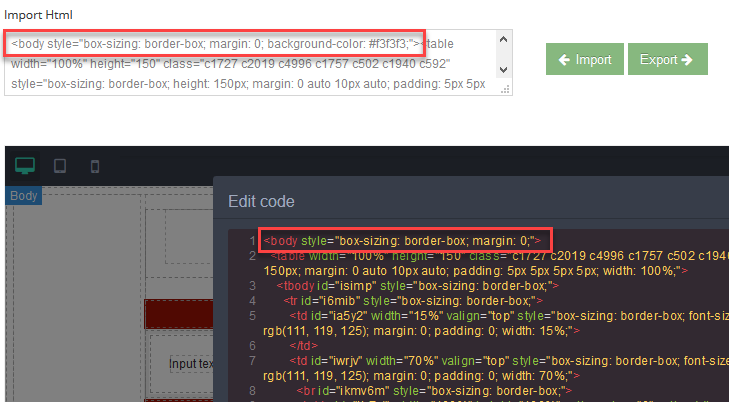Viewport: 729px width, 402px height.
Task: Click the Import Html label
Action: click(x=38, y=15)
